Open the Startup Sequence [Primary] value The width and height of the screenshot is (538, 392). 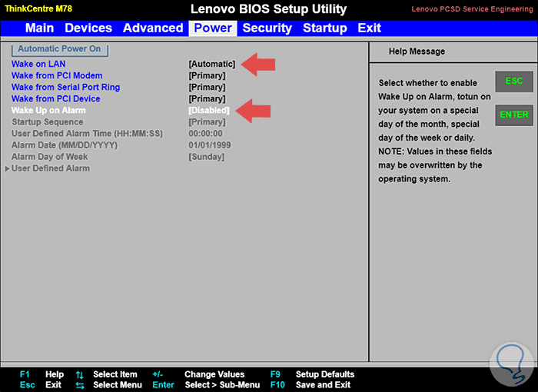point(207,122)
